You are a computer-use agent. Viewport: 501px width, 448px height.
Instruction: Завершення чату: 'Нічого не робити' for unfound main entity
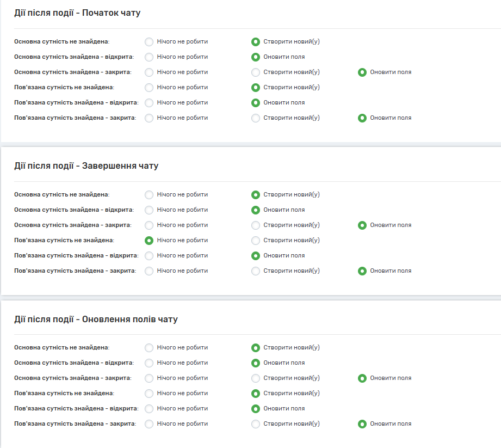(149, 195)
